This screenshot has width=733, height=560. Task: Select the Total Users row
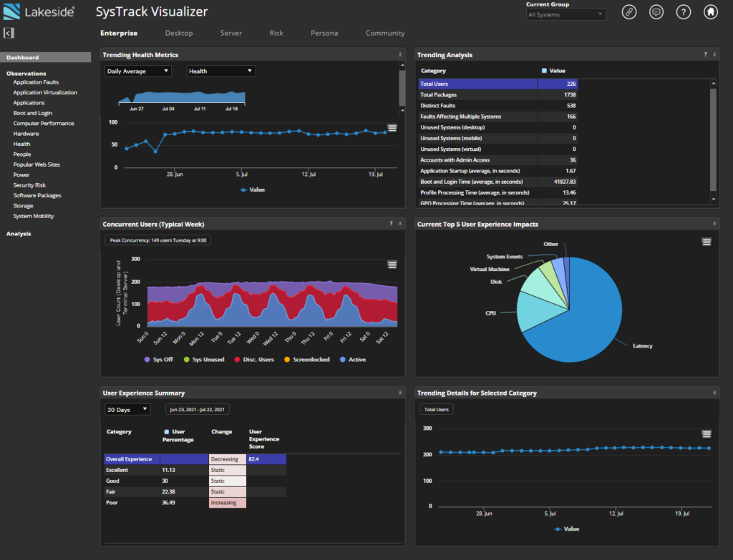click(x=498, y=84)
